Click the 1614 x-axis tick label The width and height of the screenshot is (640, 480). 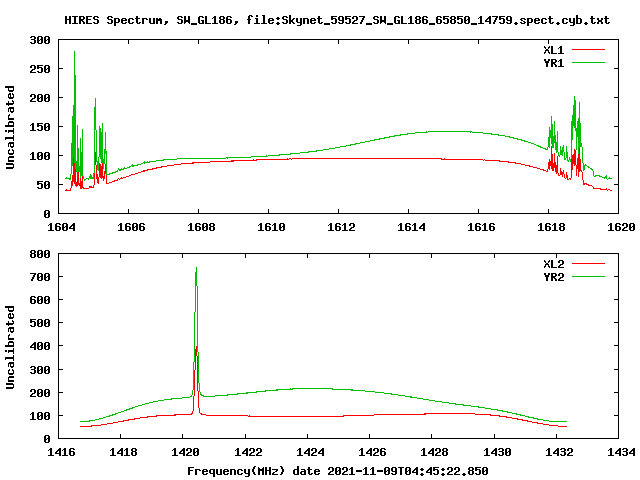(x=411, y=227)
